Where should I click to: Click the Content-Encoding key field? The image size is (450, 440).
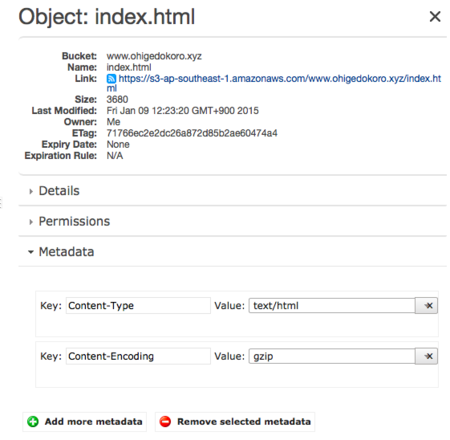pyautogui.click(x=138, y=356)
